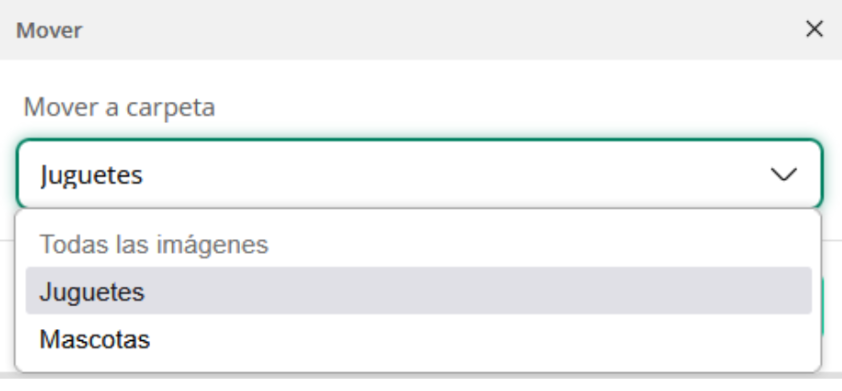Click the Juguetes text in the select field
This screenshot has width=842, height=391.
tap(91, 176)
